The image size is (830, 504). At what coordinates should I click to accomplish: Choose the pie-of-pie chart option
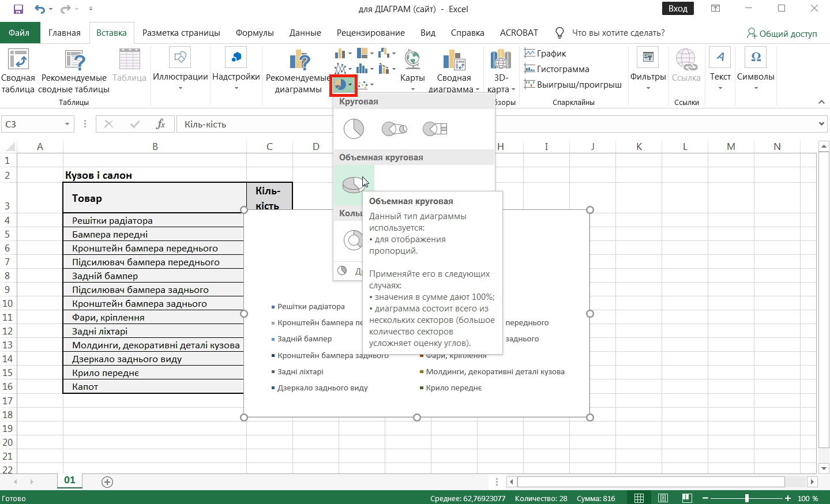coord(394,129)
